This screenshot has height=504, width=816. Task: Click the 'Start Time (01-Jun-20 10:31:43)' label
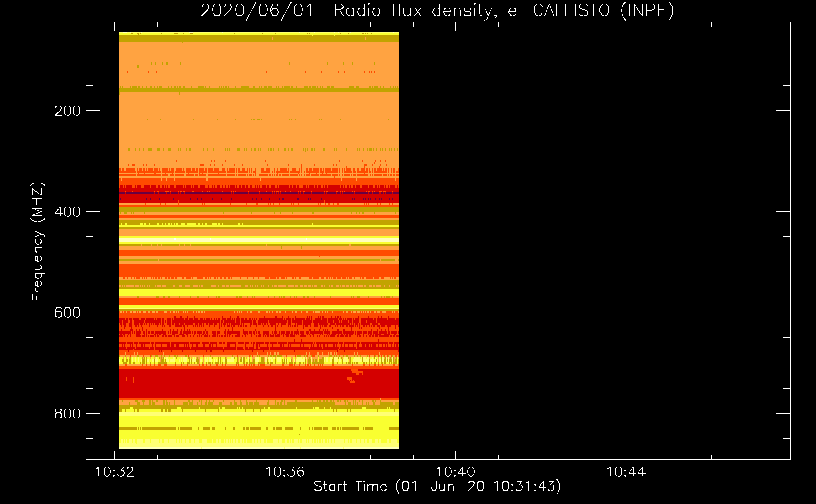[437, 487]
